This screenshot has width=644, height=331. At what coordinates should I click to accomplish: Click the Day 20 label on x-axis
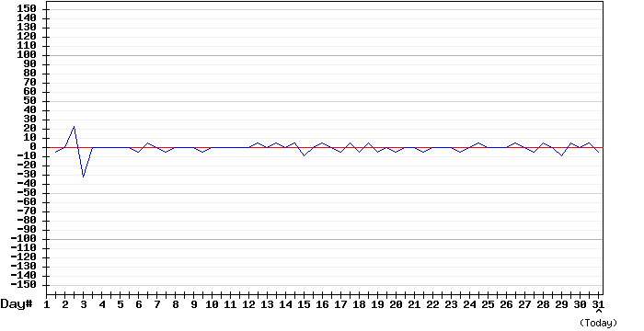(x=396, y=304)
